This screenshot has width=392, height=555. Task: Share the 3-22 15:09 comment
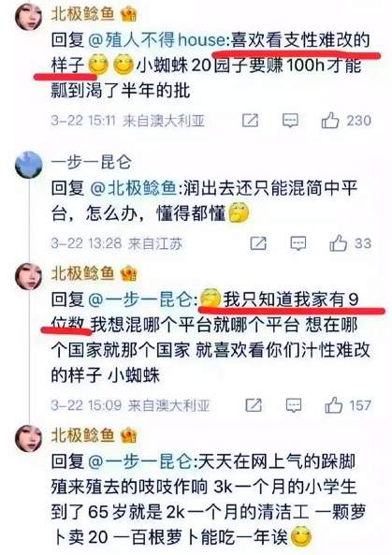254,405
